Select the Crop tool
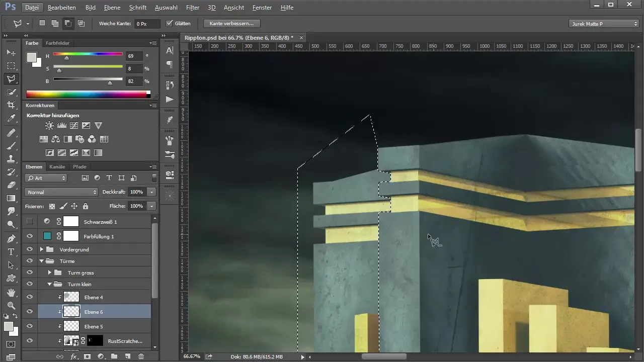 (11, 105)
